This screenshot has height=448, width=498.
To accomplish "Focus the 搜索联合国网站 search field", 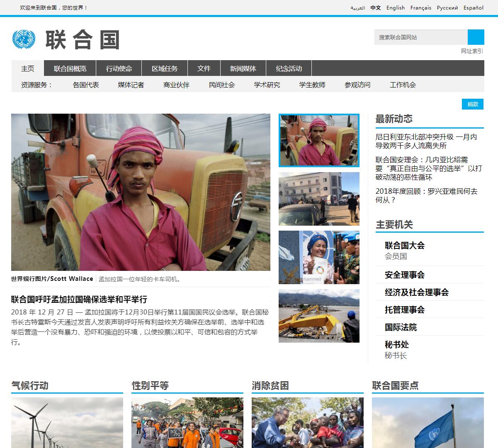I will coord(421,37).
